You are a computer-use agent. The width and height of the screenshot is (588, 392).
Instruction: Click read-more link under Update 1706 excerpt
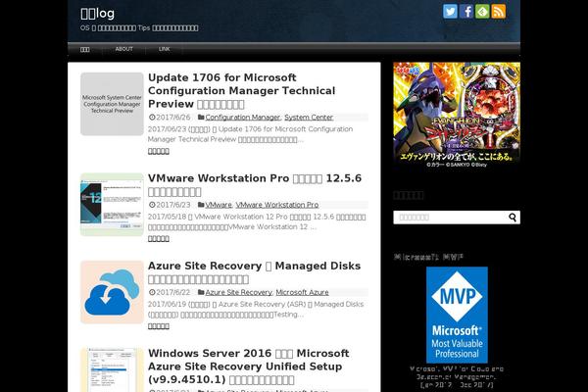(x=158, y=151)
